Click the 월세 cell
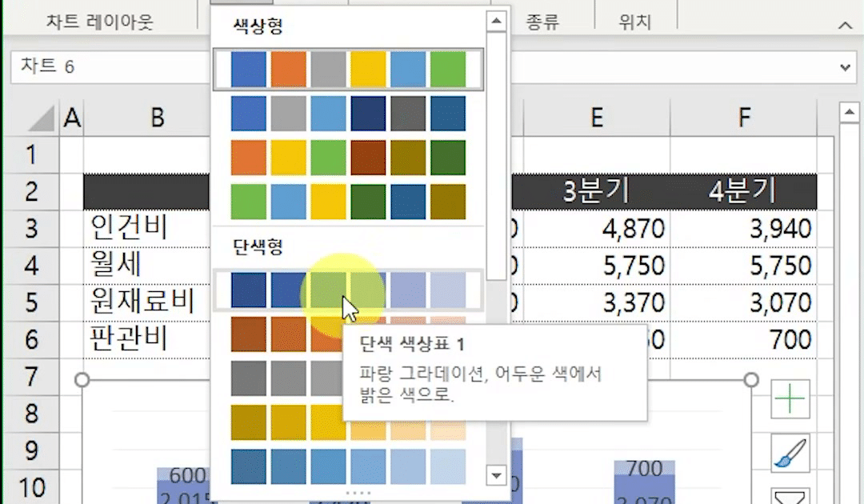The height and width of the screenshot is (504, 864). tap(146, 266)
